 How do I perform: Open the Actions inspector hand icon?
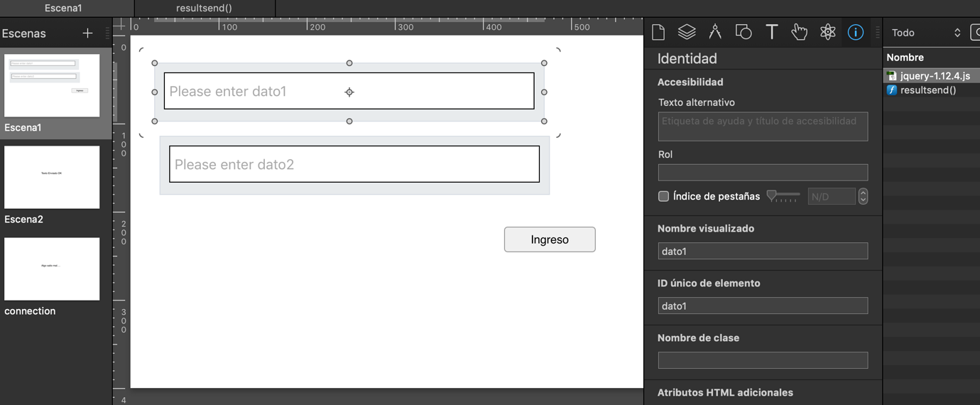coord(800,32)
